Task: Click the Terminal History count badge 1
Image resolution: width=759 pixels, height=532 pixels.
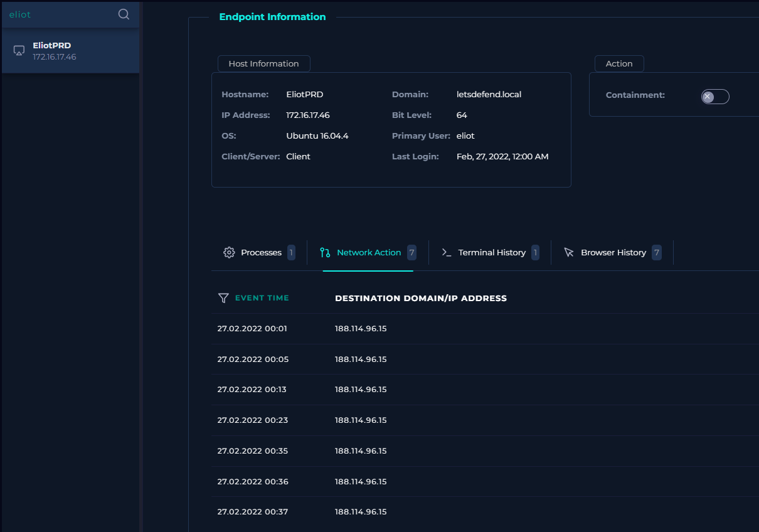Action: [x=535, y=252]
